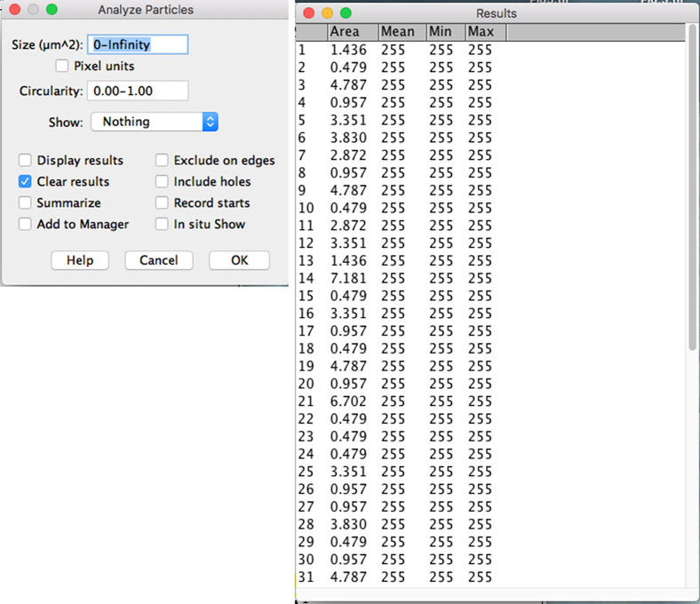Click the Circularity input field

coord(137,91)
